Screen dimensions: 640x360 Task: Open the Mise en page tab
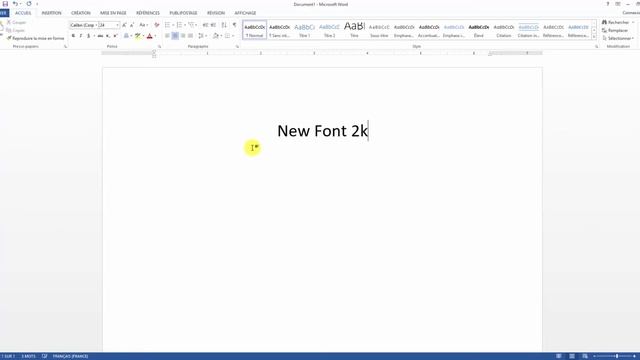pyautogui.click(x=113, y=13)
